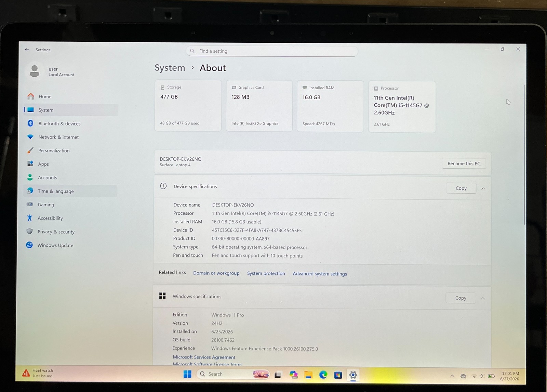
Task: Click the Apps icon in sidebar
Action: pyautogui.click(x=30, y=164)
